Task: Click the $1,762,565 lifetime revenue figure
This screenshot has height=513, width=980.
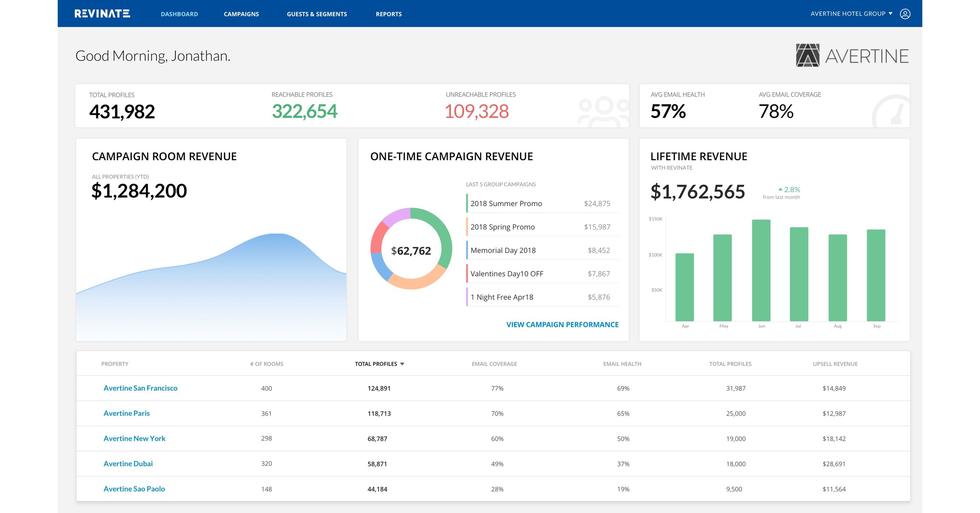Action: pyautogui.click(x=698, y=192)
